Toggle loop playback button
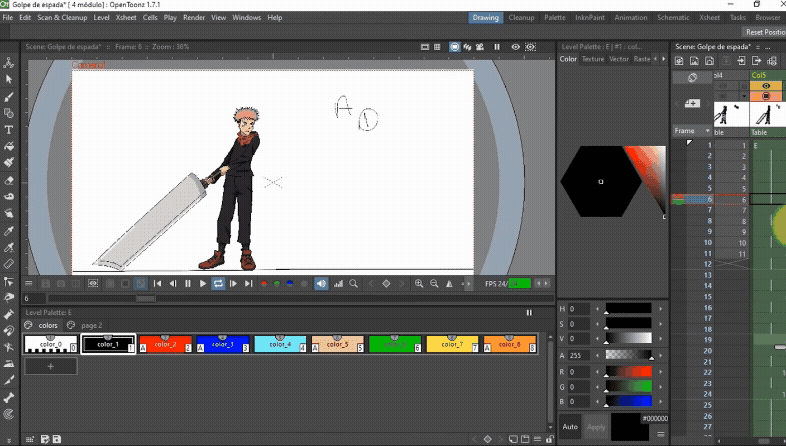 coord(218,284)
